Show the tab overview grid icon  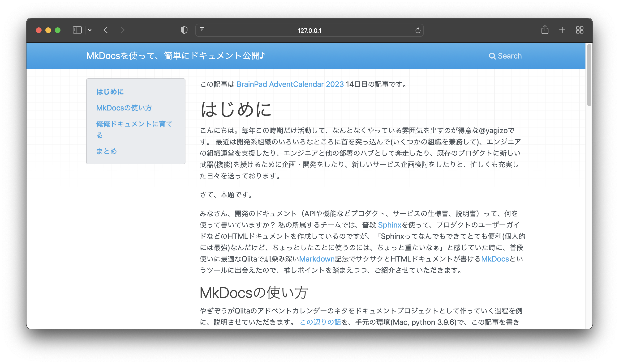(580, 30)
